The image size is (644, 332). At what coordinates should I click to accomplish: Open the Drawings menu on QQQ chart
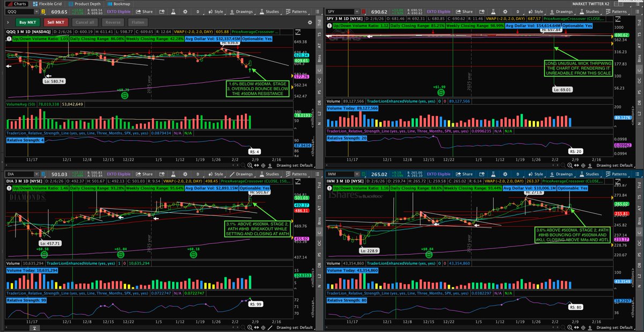pos(242,12)
